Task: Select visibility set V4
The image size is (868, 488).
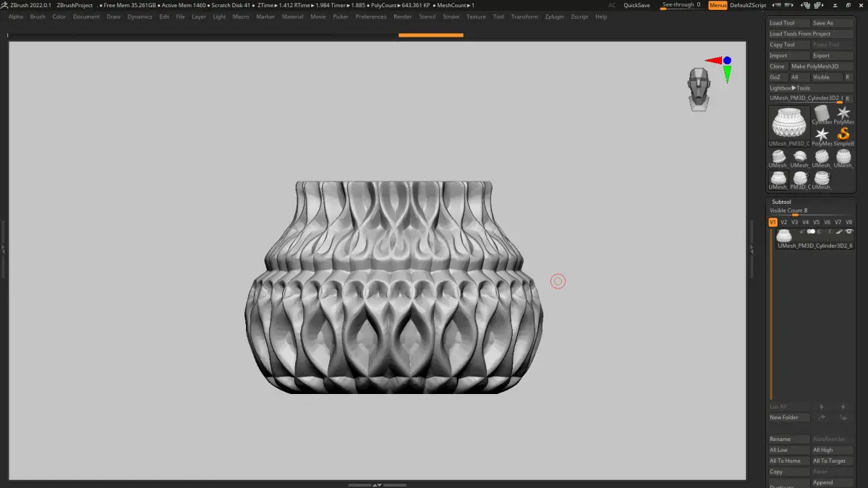Action: [806, 222]
